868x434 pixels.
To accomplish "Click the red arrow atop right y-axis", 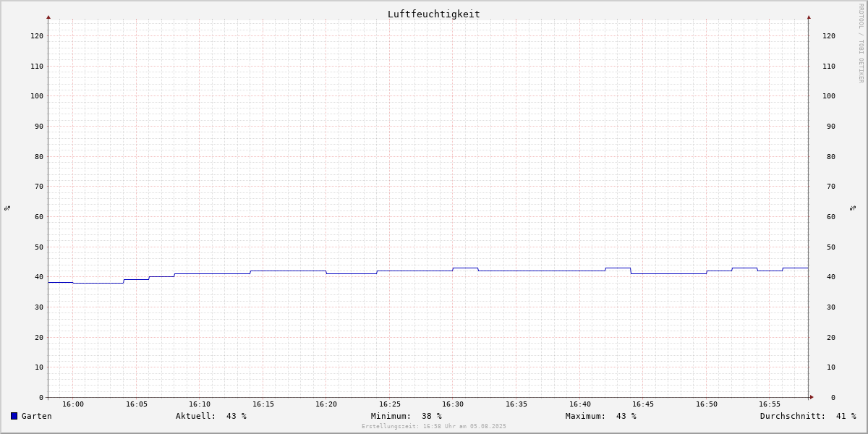I will [x=809, y=17].
